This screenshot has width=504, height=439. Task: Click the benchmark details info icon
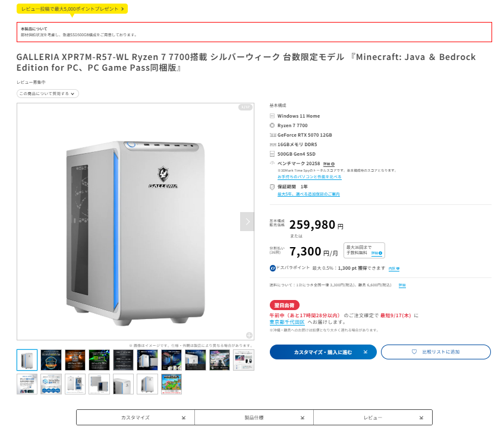click(333, 164)
